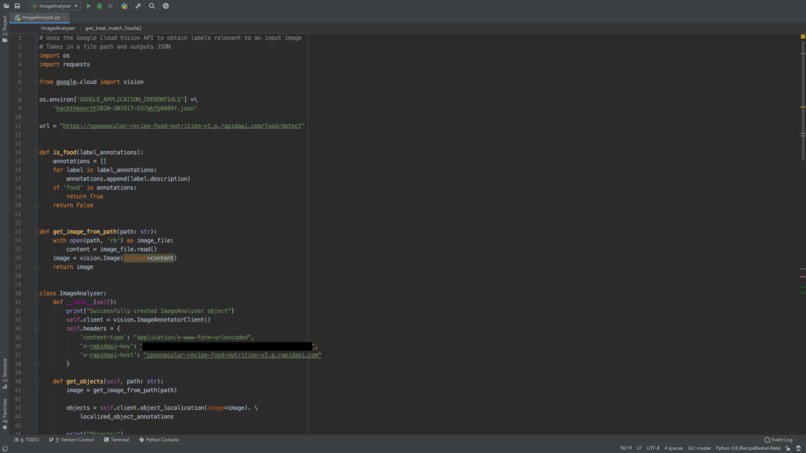This screenshot has width=806, height=453.
Task: Change the UTF-8 file encoding
Action: click(653, 448)
